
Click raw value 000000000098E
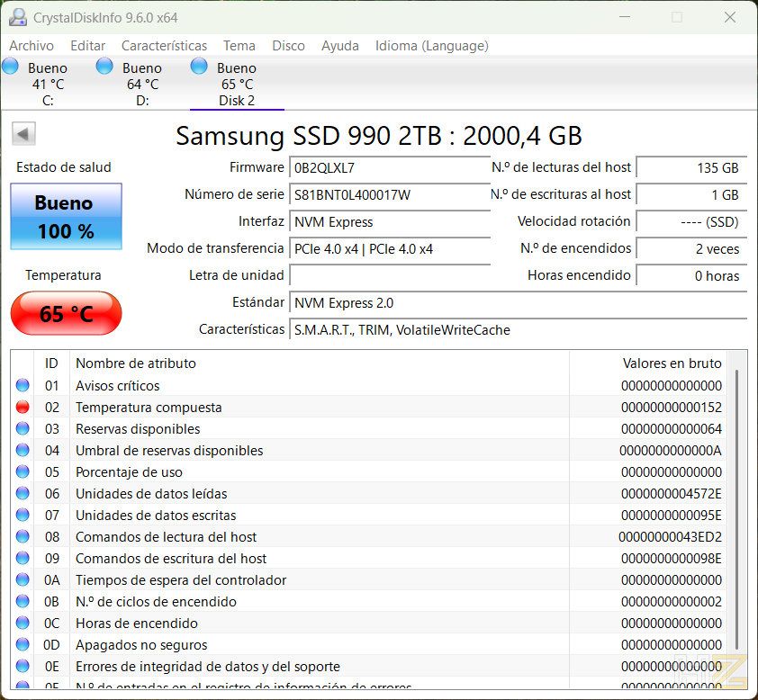pos(671,559)
